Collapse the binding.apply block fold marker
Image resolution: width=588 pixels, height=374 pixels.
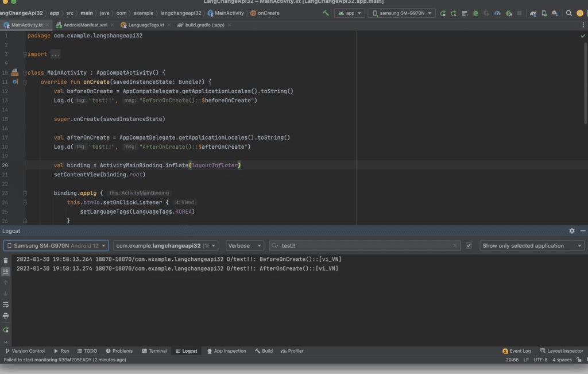25,193
